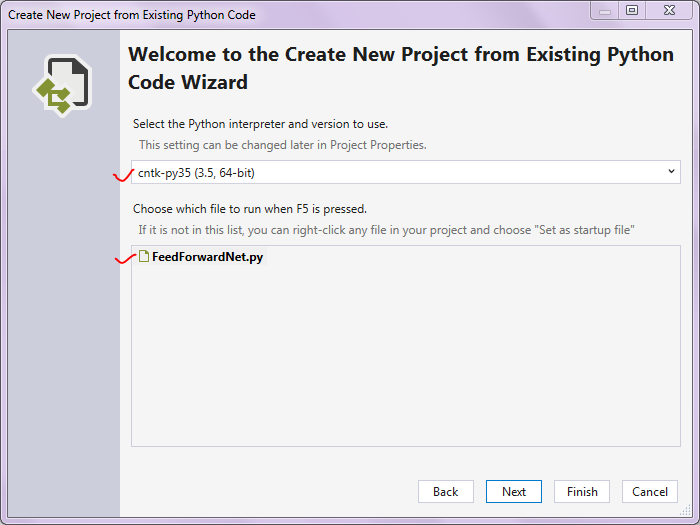Open the Python interpreter dropdown arrow
This screenshot has width=700, height=525.
coord(670,172)
